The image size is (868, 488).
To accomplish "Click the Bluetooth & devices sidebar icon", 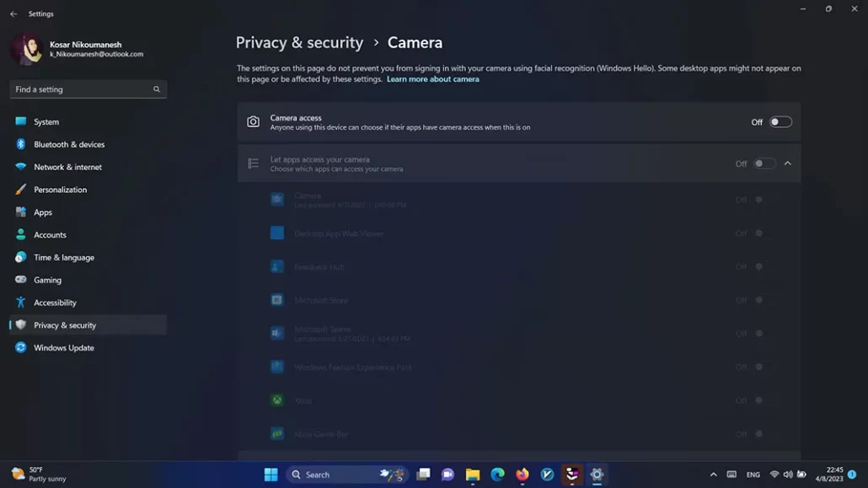I will coord(21,144).
